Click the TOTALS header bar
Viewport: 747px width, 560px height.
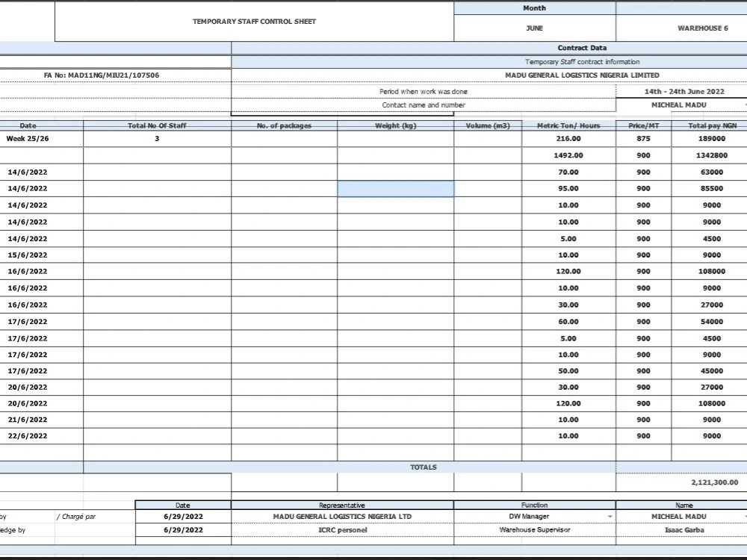[x=349, y=467]
